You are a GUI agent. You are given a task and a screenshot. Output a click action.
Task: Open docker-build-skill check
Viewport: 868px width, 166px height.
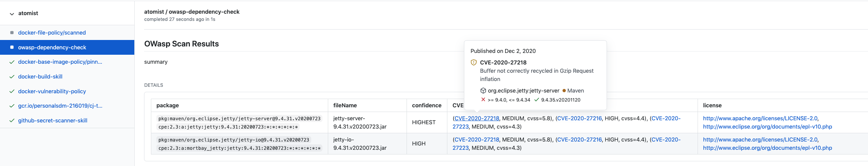[x=40, y=77]
